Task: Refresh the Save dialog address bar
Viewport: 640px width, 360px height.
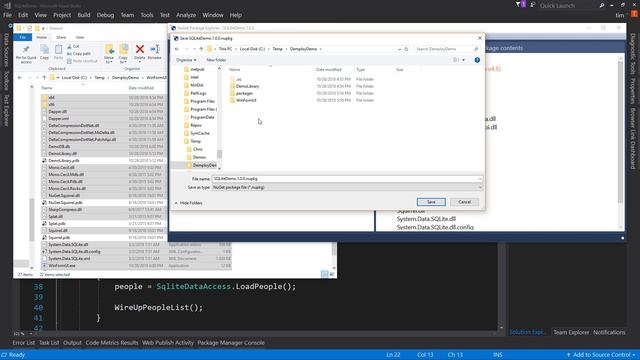Action: (406, 49)
